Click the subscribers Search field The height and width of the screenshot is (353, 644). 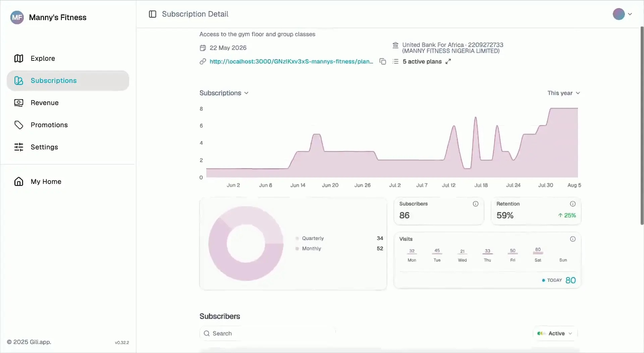(x=267, y=334)
